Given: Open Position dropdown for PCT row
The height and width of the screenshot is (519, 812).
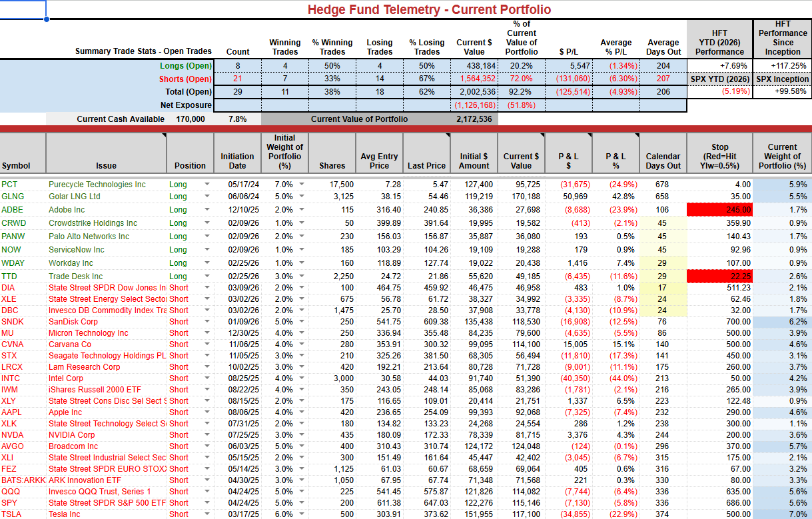Looking at the screenshot, I should pos(206,185).
